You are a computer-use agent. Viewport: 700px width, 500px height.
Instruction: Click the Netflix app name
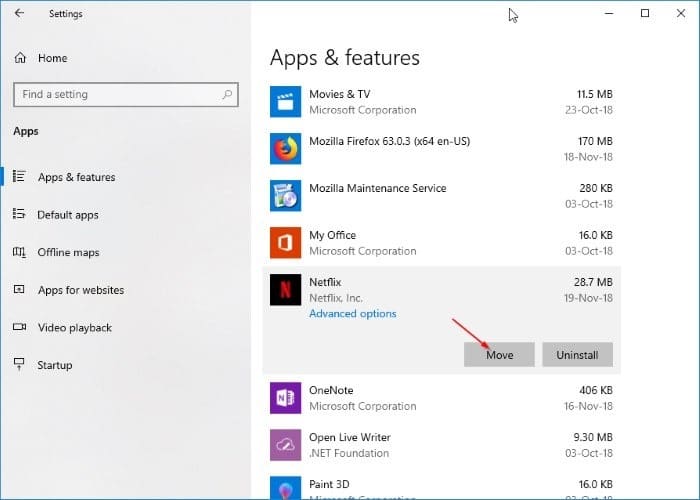tap(325, 282)
